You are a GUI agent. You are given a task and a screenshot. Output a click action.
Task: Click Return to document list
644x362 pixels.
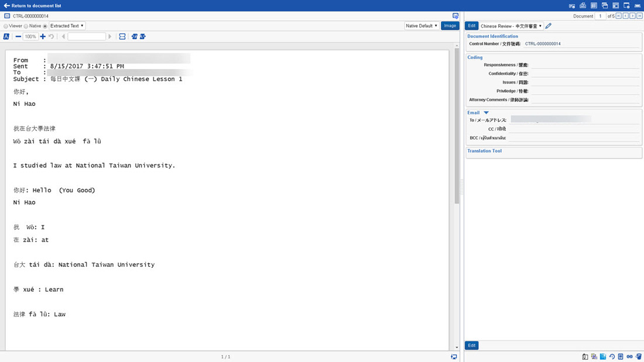tap(32, 5)
